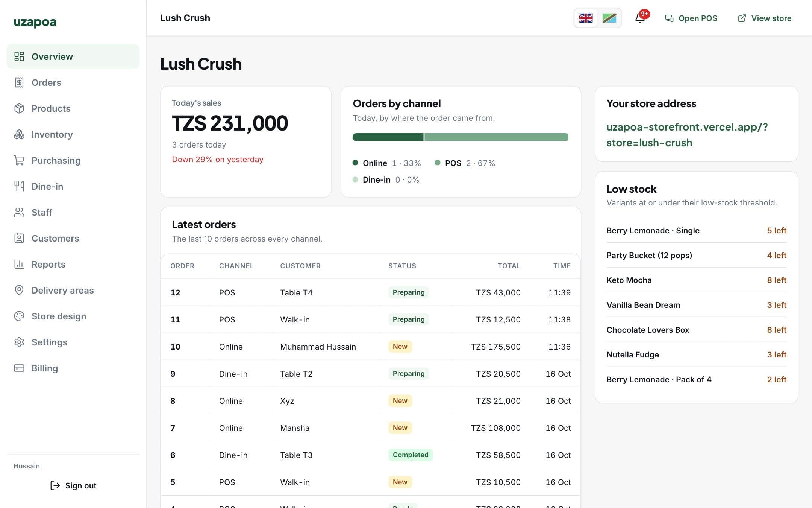Click the POS segment of channel bar
Screen dimensions: 812x508
tap(496, 137)
